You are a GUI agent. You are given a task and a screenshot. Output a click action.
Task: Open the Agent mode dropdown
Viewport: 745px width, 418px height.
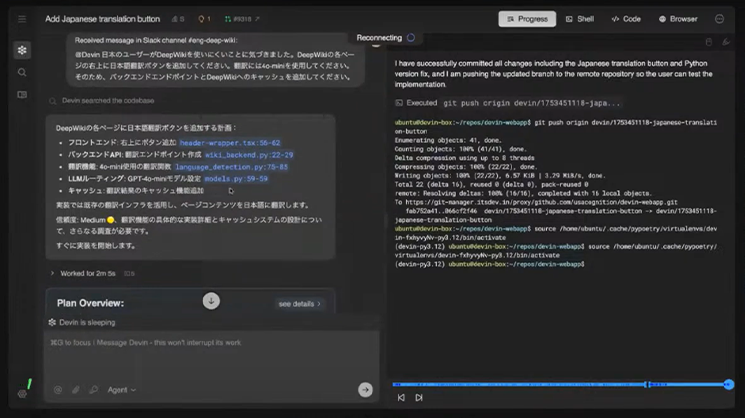[122, 390]
